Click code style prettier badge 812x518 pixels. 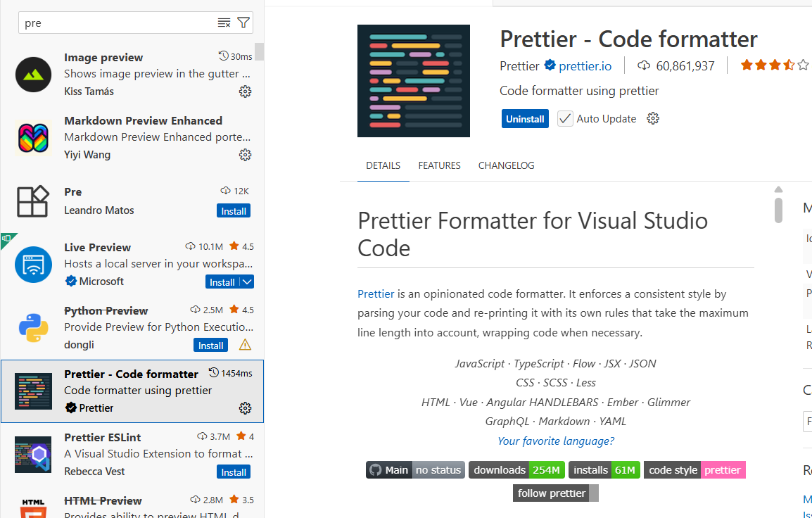point(694,470)
